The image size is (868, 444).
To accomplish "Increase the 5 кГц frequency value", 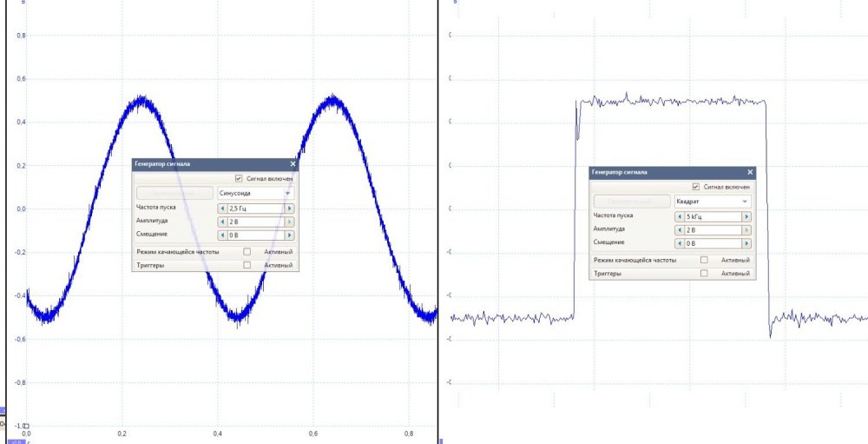I will click(x=746, y=216).
